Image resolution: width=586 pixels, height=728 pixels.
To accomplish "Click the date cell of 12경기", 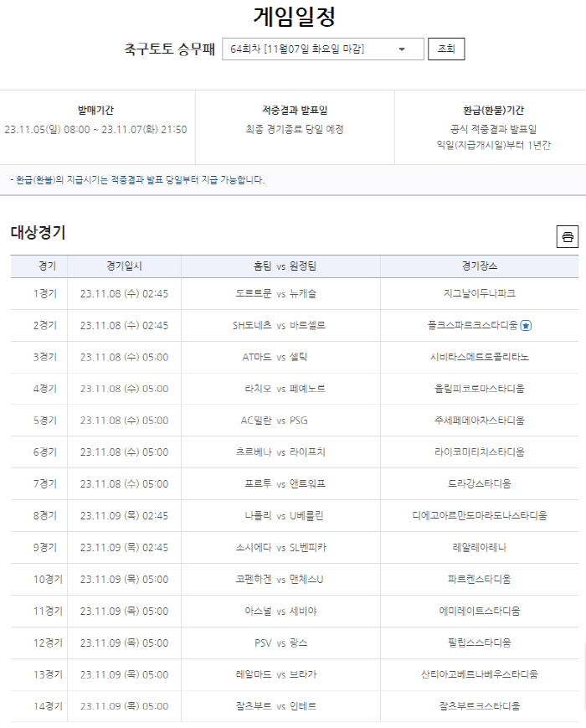I will (124, 643).
